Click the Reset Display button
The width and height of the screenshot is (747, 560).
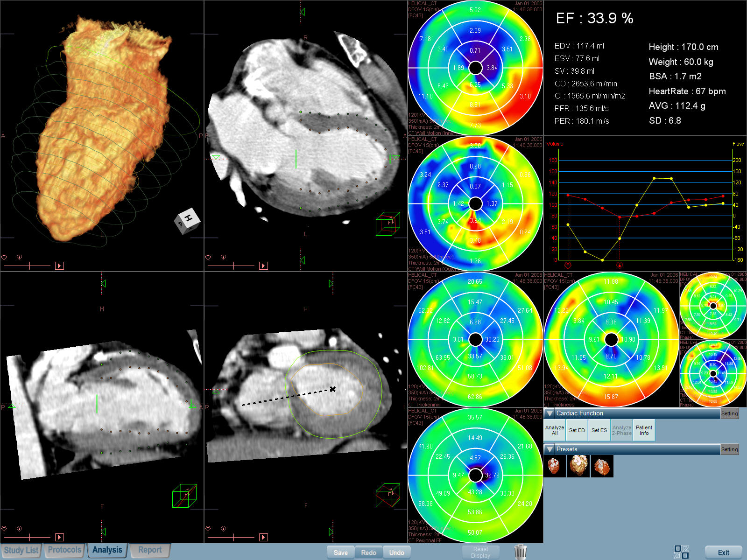click(x=480, y=552)
